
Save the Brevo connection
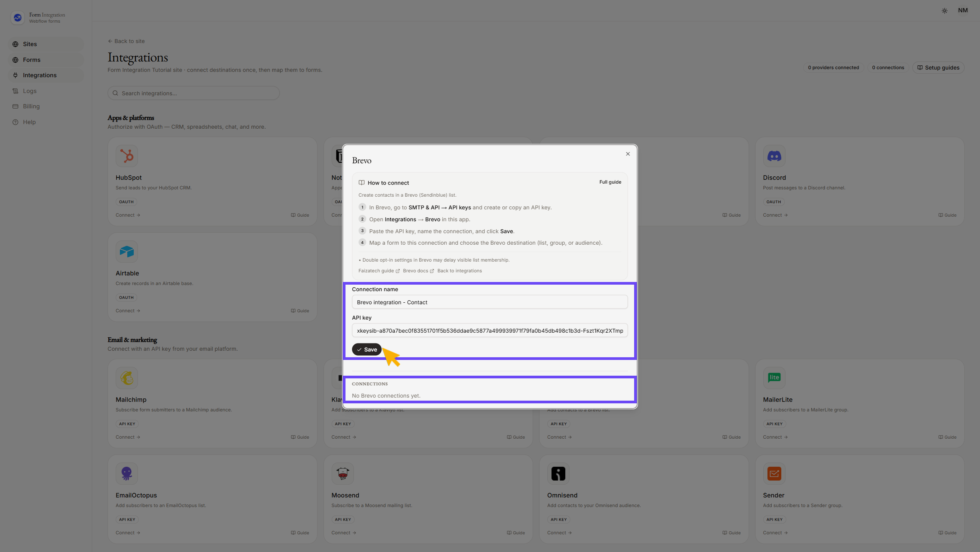coord(367,350)
